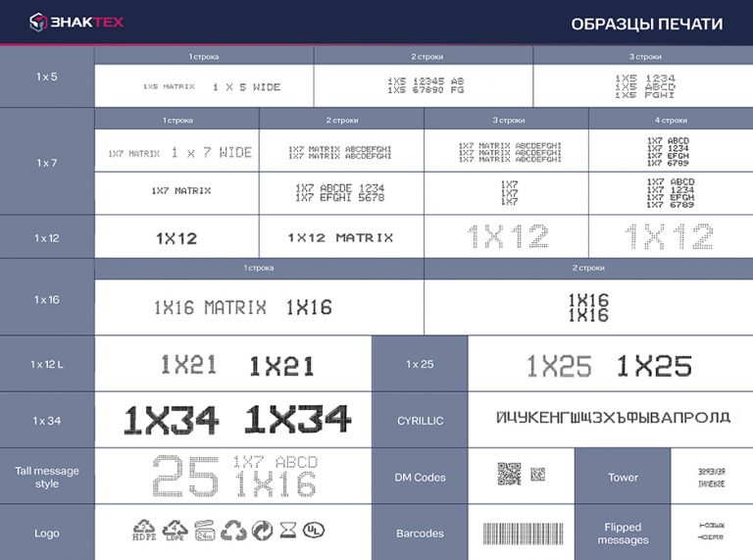
Task: Click the bold '1X21' sample
Action: click(282, 367)
